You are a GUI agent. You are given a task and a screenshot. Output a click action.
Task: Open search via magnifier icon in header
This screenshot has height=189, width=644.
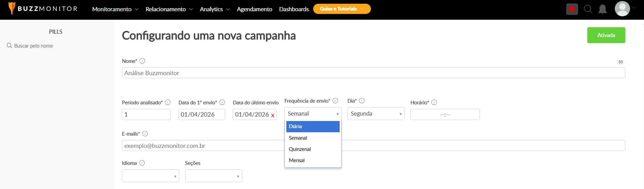(588, 9)
